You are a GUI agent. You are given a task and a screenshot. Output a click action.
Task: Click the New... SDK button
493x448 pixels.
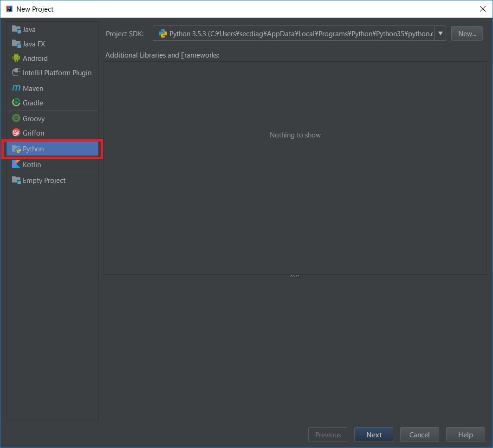click(467, 33)
